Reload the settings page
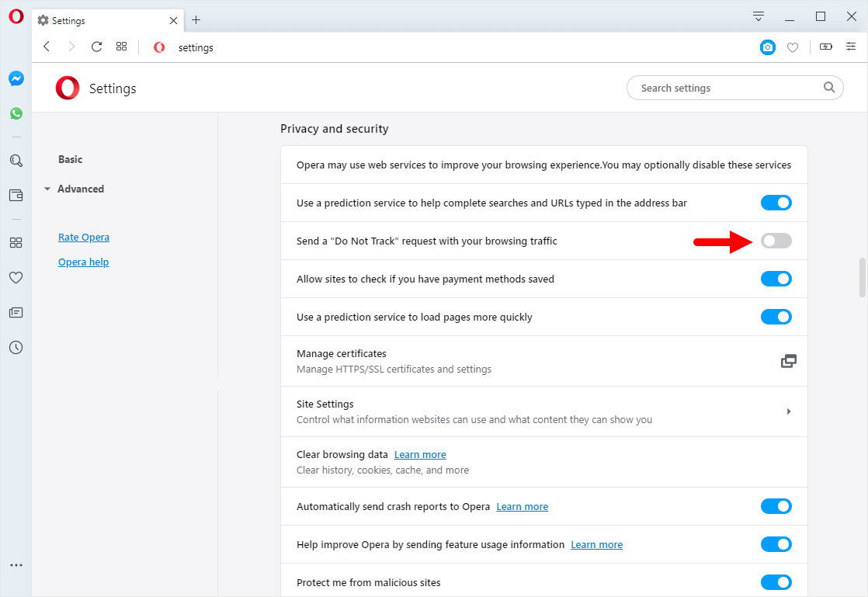Viewport: 868px width, 597px height. point(96,47)
